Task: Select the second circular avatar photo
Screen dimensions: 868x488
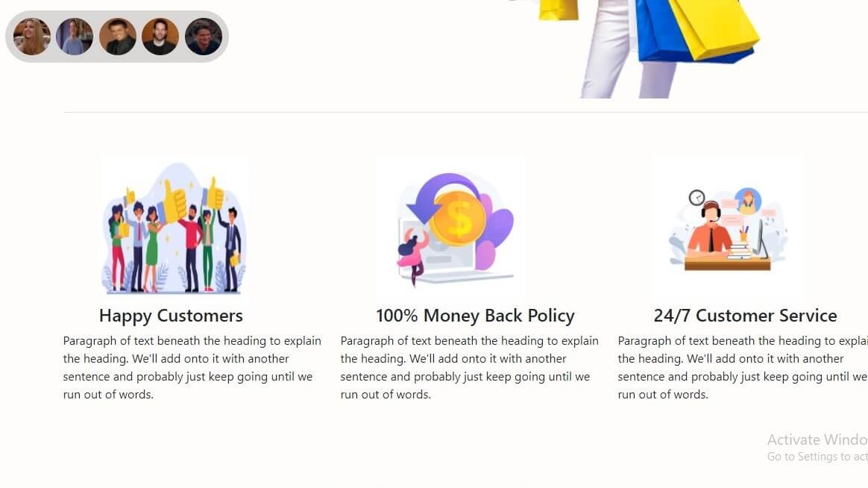Action: click(75, 37)
